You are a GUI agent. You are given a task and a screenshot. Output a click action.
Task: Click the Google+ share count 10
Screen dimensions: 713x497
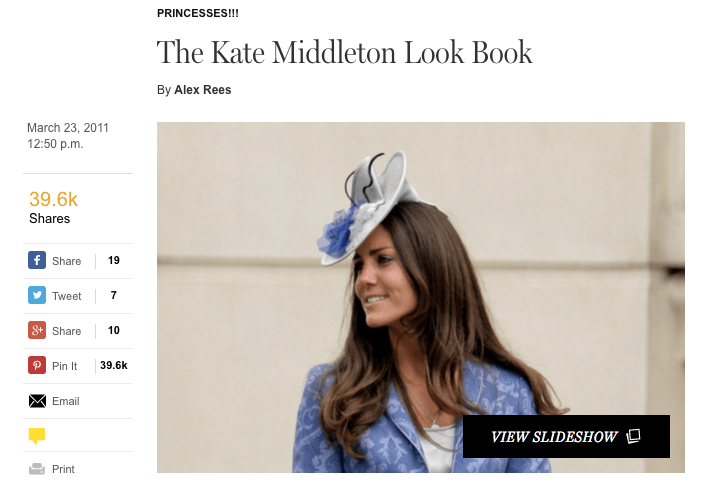tap(114, 331)
